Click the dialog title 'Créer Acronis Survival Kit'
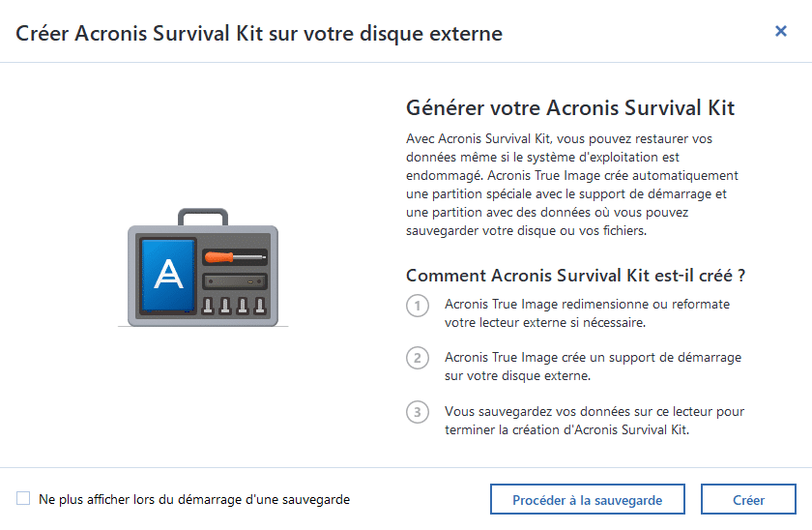The height and width of the screenshot is (530, 812). pyautogui.click(x=259, y=33)
